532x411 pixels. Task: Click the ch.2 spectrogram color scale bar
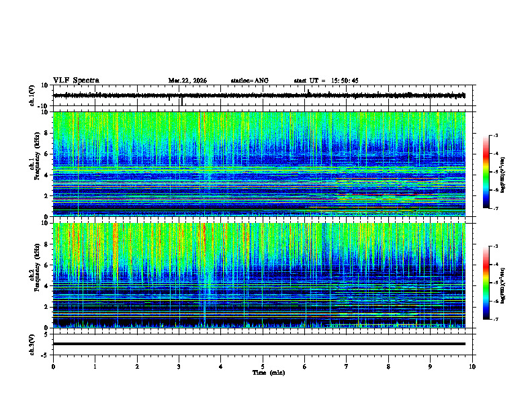click(486, 283)
